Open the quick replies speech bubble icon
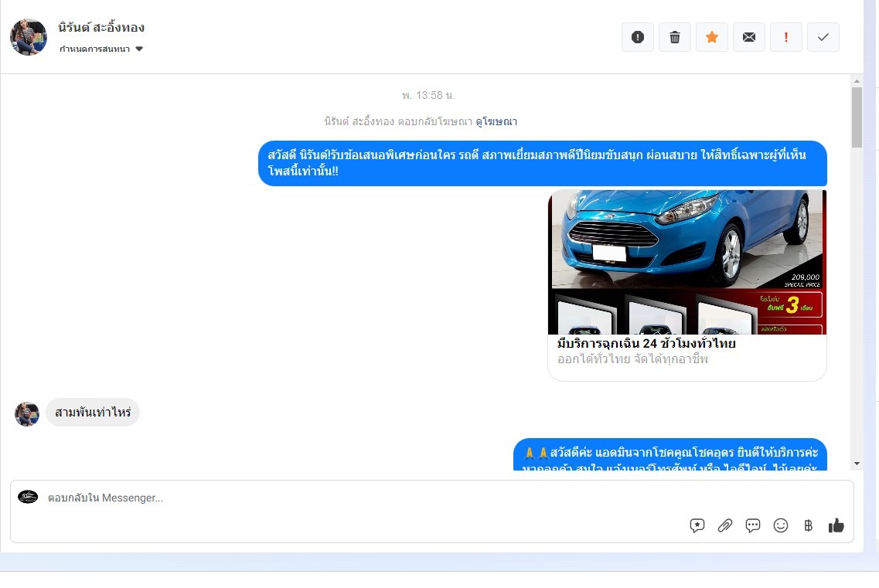Screen dimensions: 879x588 753,525
